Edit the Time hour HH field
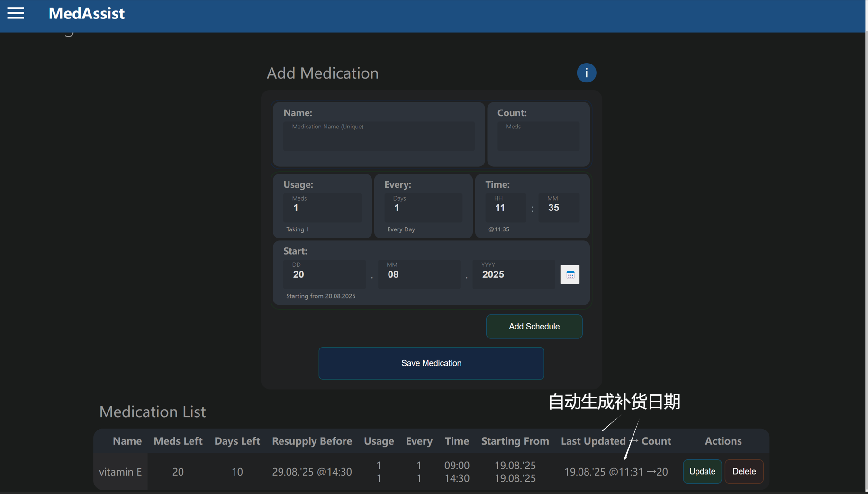Screen dimensions: 868x494 (x=506, y=207)
